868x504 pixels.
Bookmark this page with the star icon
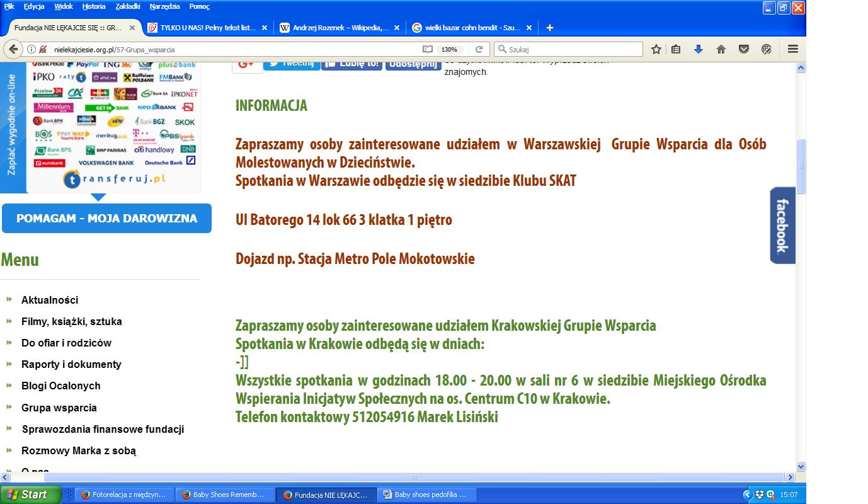point(656,49)
